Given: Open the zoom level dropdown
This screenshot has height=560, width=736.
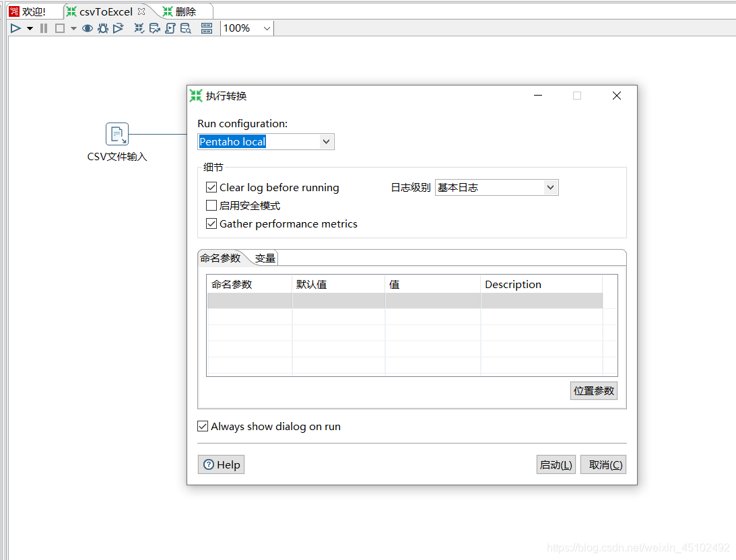Looking at the screenshot, I should (266, 28).
